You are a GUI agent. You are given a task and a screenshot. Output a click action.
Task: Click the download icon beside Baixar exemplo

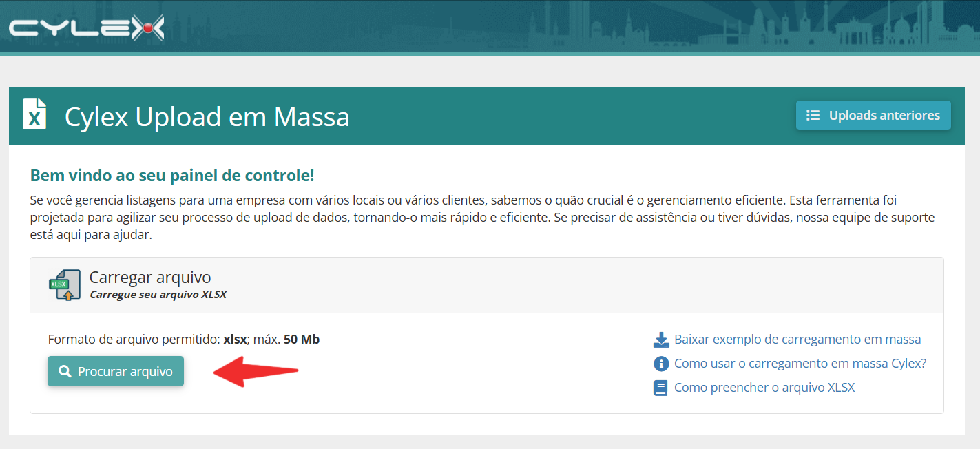click(x=661, y=340)
